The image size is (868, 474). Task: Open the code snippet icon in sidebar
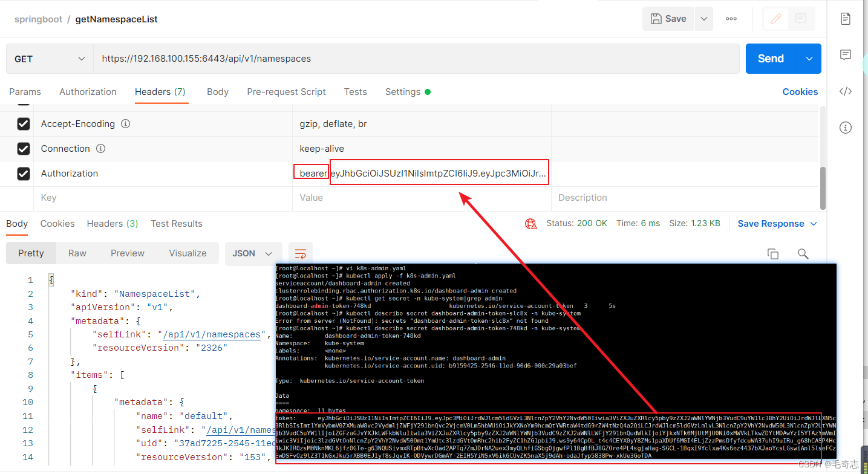pyautogui.click(x=846, y=91)
